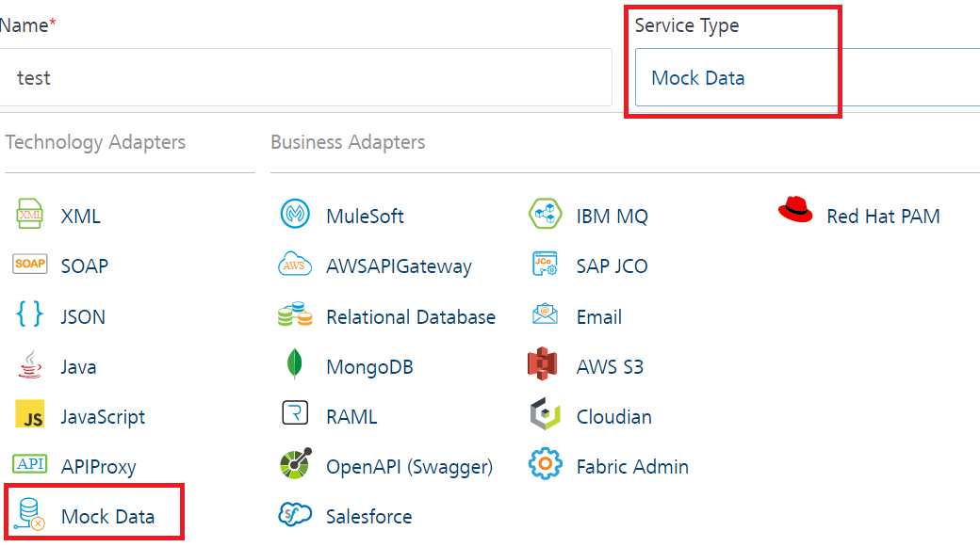Select the Red Hat PAM icon
The width and height of the screenshot is (980, 547).
click(795, 211)
